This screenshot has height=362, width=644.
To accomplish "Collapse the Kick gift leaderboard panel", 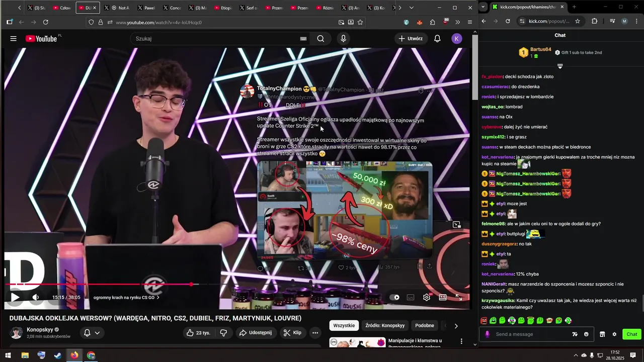I will pyautogui.click(x=560, y=66).
